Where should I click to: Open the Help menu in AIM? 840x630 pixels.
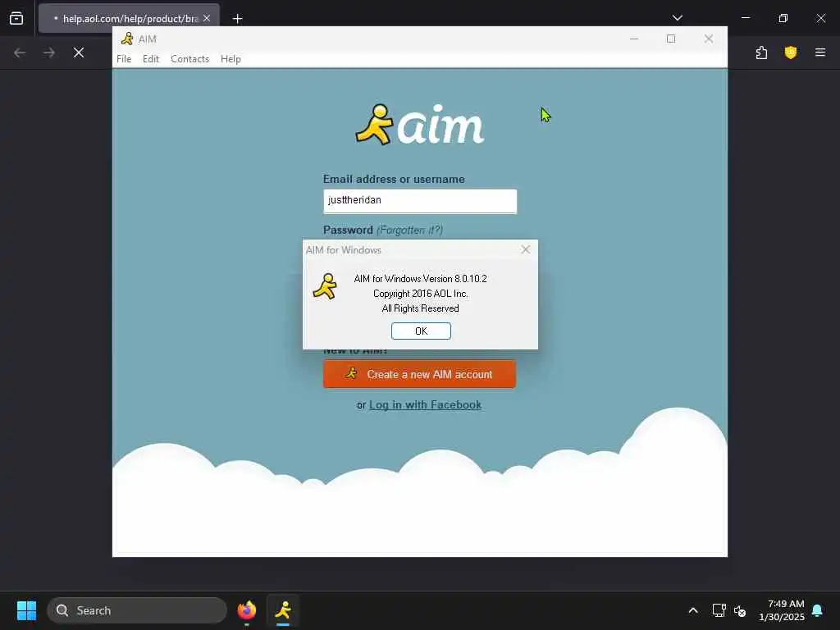click(231, 59)
